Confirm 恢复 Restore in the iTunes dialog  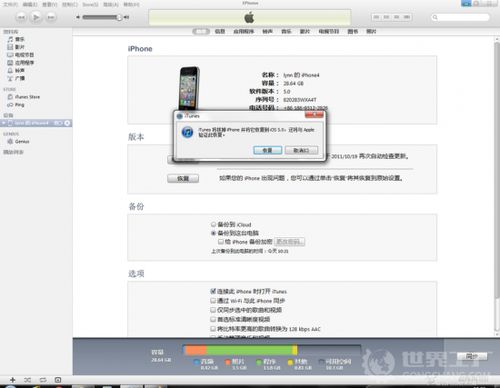tap(268, 150)
